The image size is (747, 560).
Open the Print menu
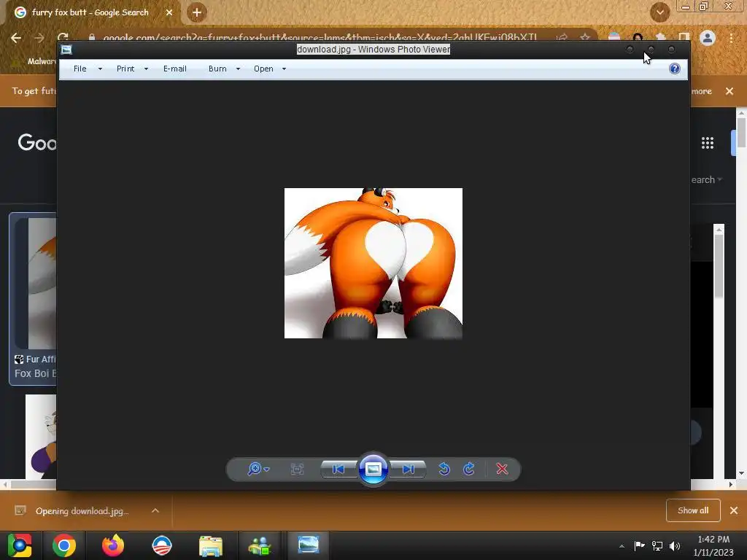pyautogui.click(x=125, y=69)
